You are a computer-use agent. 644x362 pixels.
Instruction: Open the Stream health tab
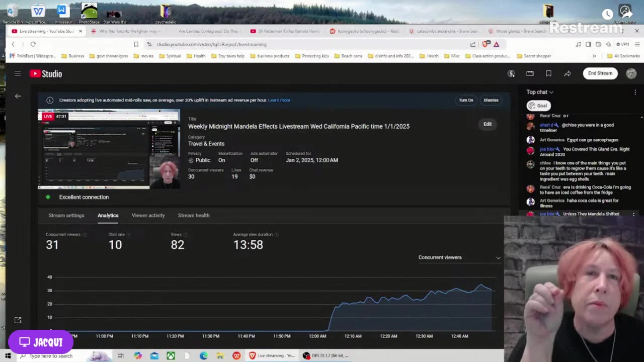click(x=194, y=215)
